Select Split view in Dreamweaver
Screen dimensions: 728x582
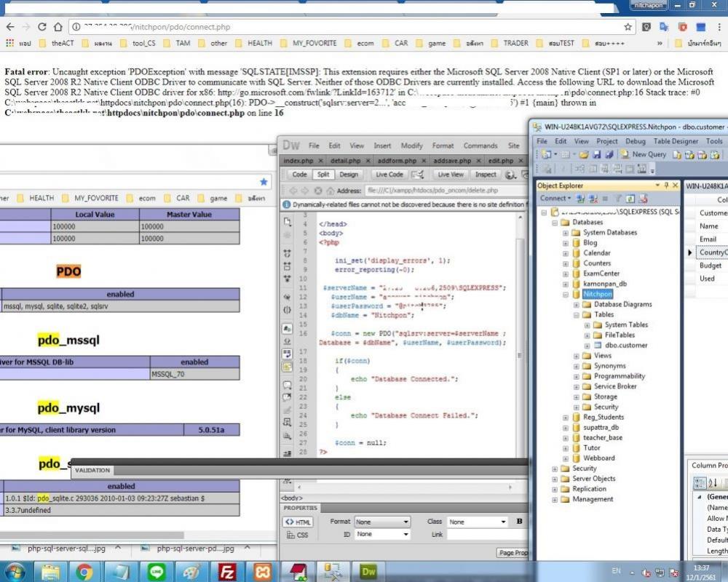coord(323,175)
